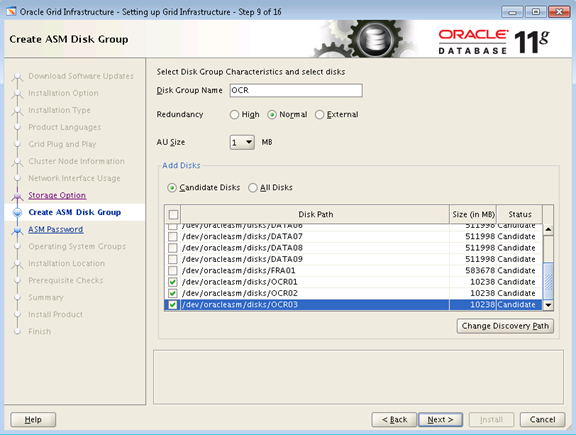The image size is (576, 435).
Task: Select row /dev/oracleasm/disks/DATA09
Action: (353, 259)
